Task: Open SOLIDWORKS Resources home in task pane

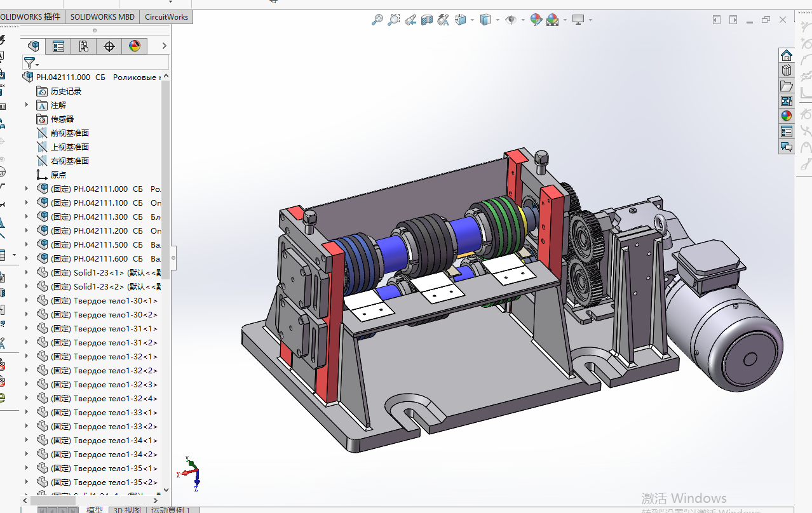Action: pos(787,55)
